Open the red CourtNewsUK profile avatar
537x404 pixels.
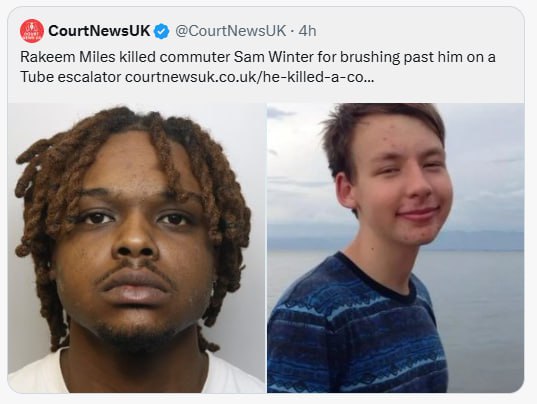(32, 31)
